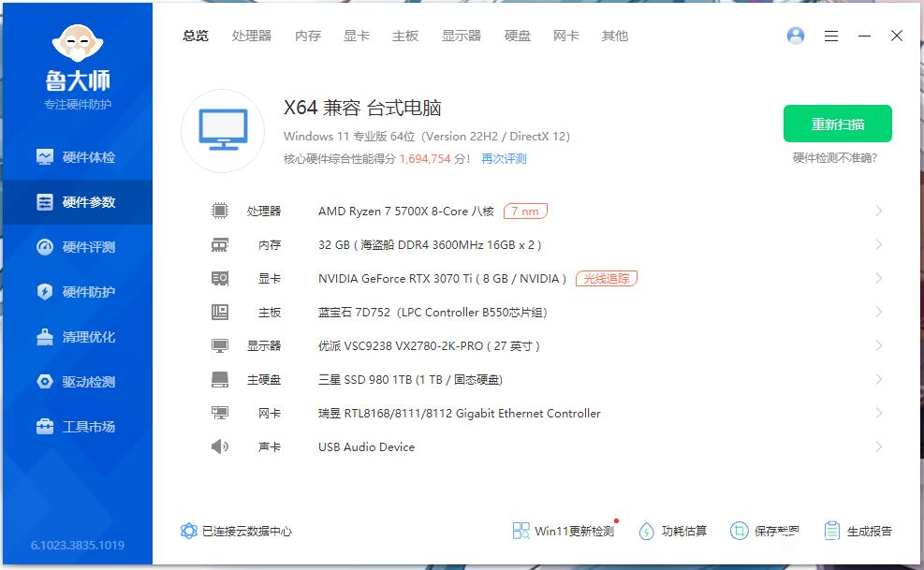Image resolution: width=924 pixels, height=570 pixels.
Task: Click 生成报告 to generate report
Action: click(858, 531)
